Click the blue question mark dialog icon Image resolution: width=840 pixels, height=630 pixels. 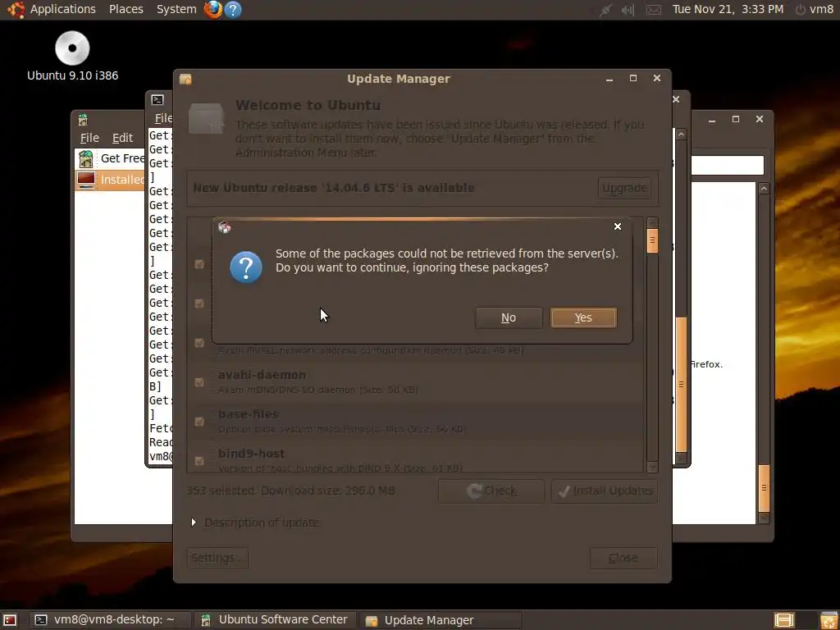246,267
